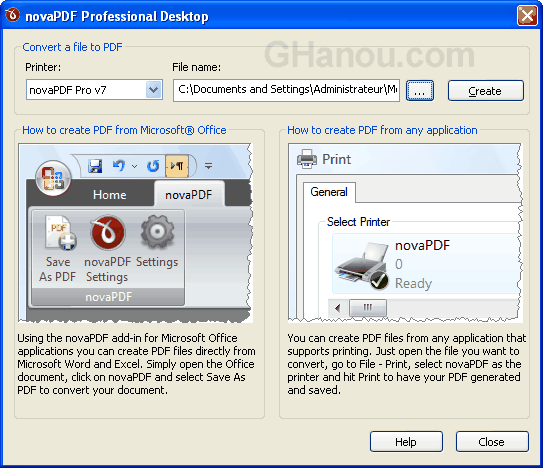Image resolution: width=543 pixels, height=468 pixels.
Task: Click the browse button with three dots
Action: pyautogui.click(x=420, y=91)
